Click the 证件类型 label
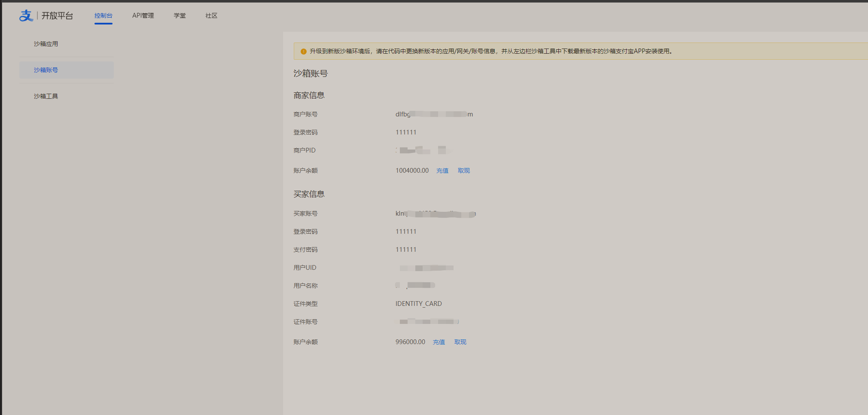This screenshot has width=868, height=415. click(x=305, y=304)
